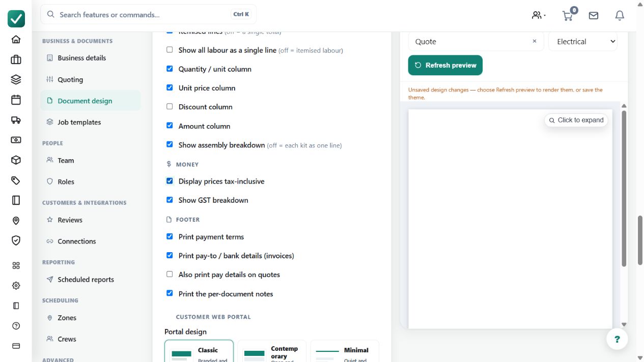This screenshot has width=644, height=362.
Task: Click the green checkmark app logo
Action: (x=16, y=19)
